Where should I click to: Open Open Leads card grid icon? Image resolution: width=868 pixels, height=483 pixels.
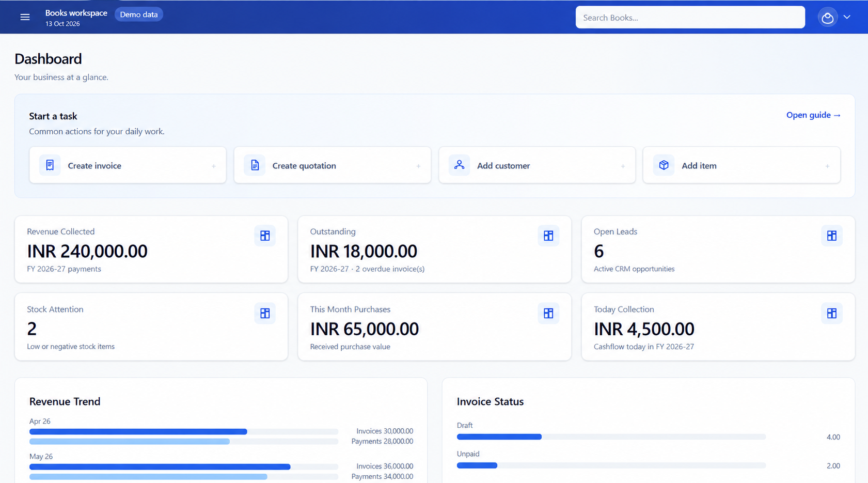click(x=831, y=236)
